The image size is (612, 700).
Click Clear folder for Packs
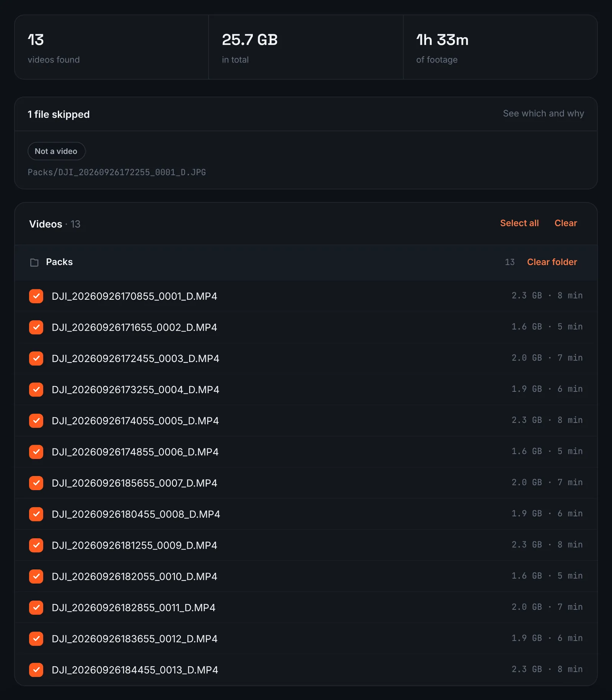pyautogui.click(x=552, y=262)
